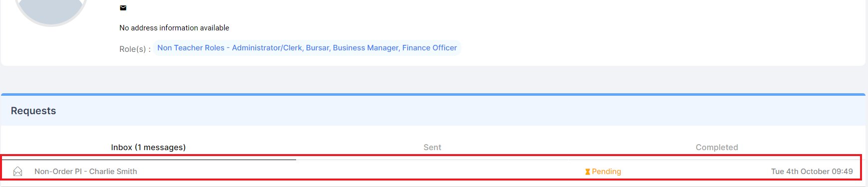Switch to the Inbox (1 messages) tab
Viewport: 868px width, 187px height.
[148, 147]
